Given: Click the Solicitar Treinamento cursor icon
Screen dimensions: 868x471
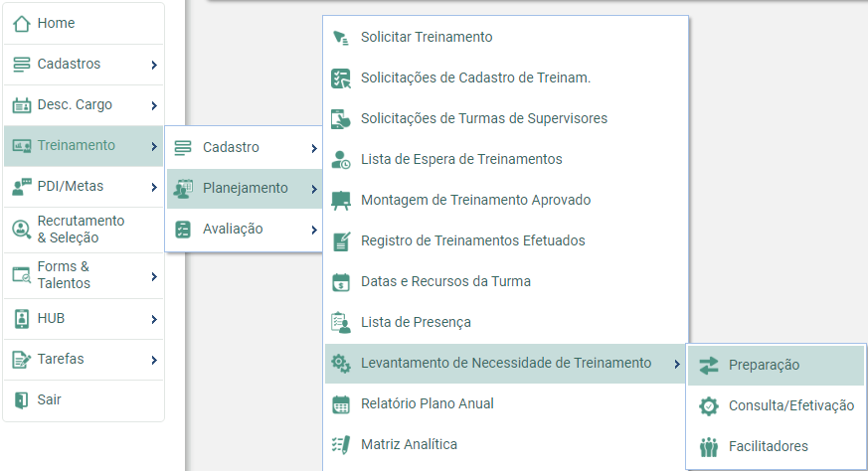Looking at the screenshot, I should coord(341,37).
